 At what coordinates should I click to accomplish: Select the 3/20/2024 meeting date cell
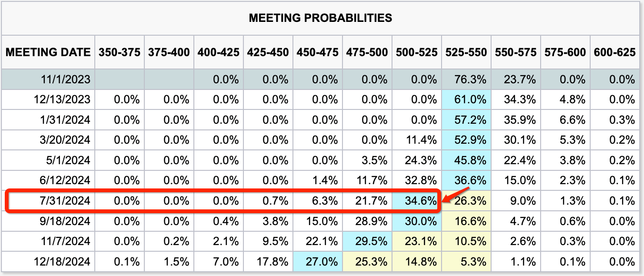(63, 140)
